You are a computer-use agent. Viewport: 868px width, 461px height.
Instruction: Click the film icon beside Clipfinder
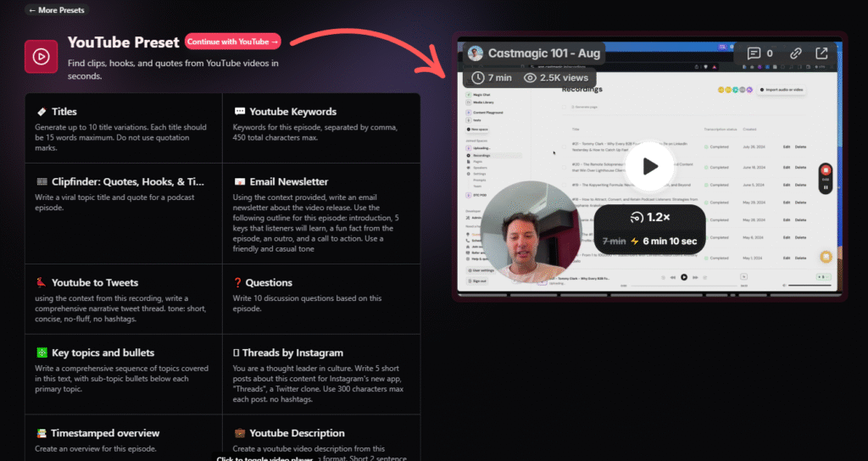pyautogui.click(x=42, y=181)
